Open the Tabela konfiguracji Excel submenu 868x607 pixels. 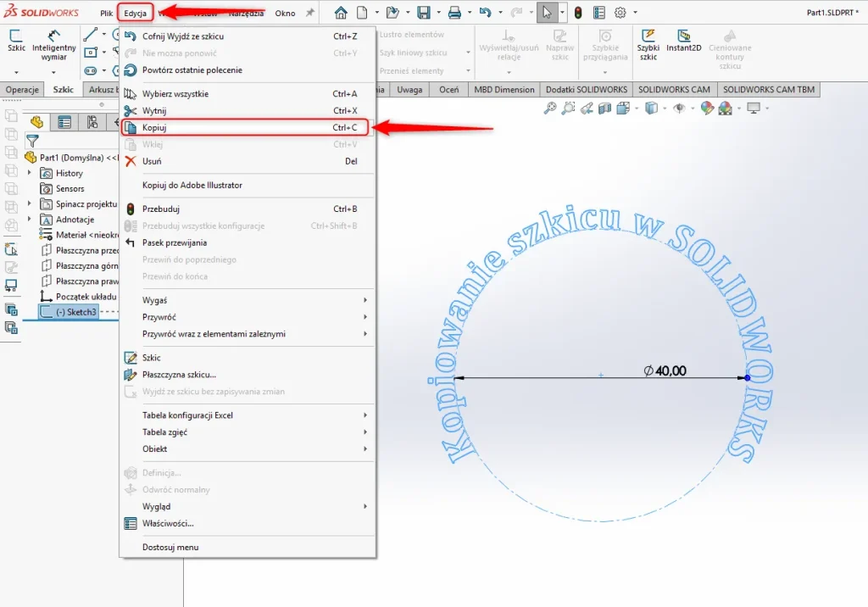(x=248, y=415)
